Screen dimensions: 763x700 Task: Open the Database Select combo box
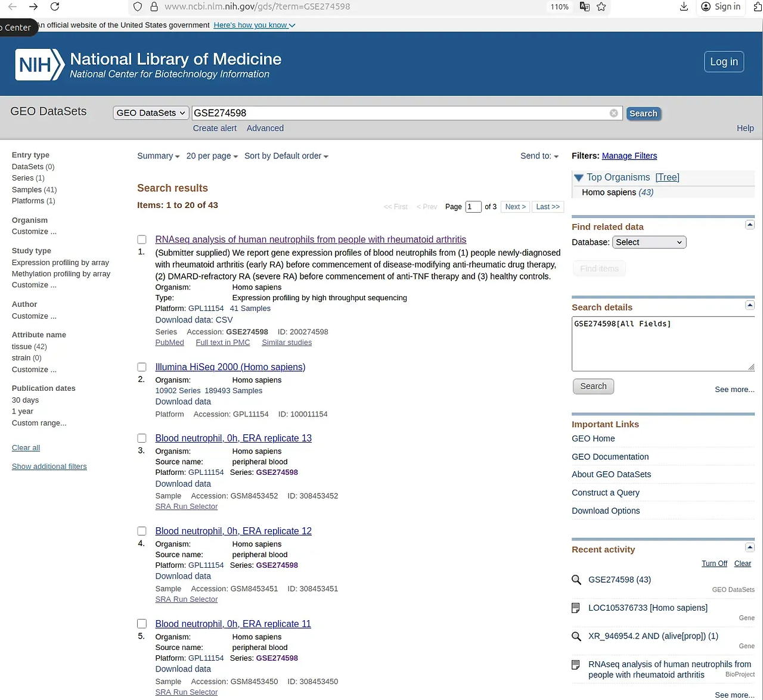point(649,242)
